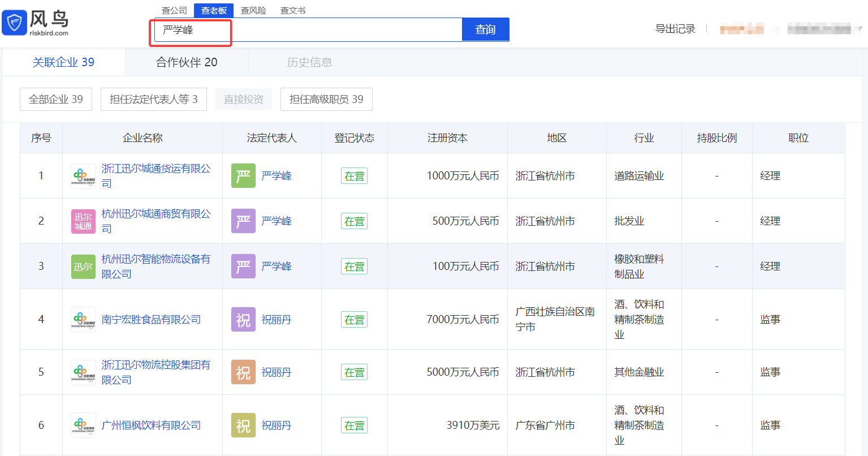Click pink 迅尔城通 logo in row 2
This screenshot has width=868, height=456.
83,221
